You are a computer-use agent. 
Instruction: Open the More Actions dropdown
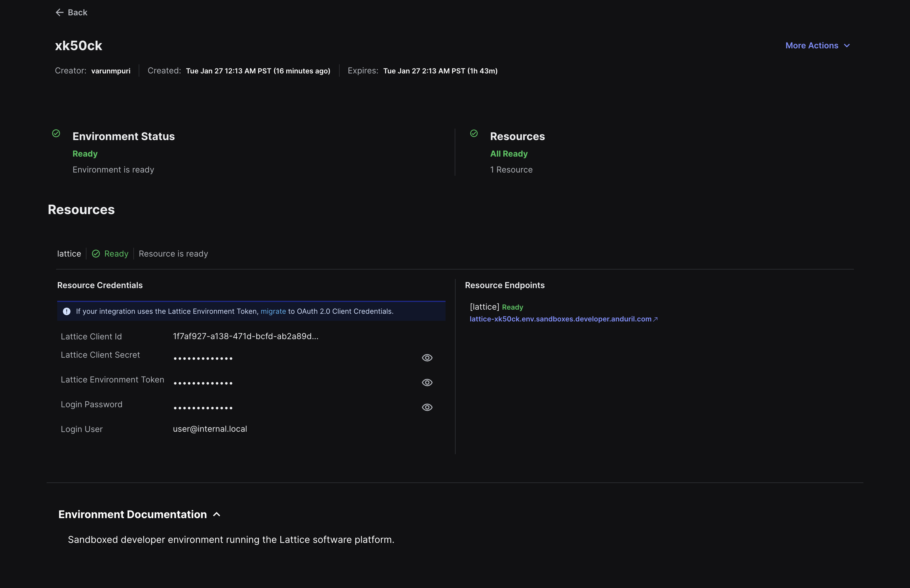[818, 45]
